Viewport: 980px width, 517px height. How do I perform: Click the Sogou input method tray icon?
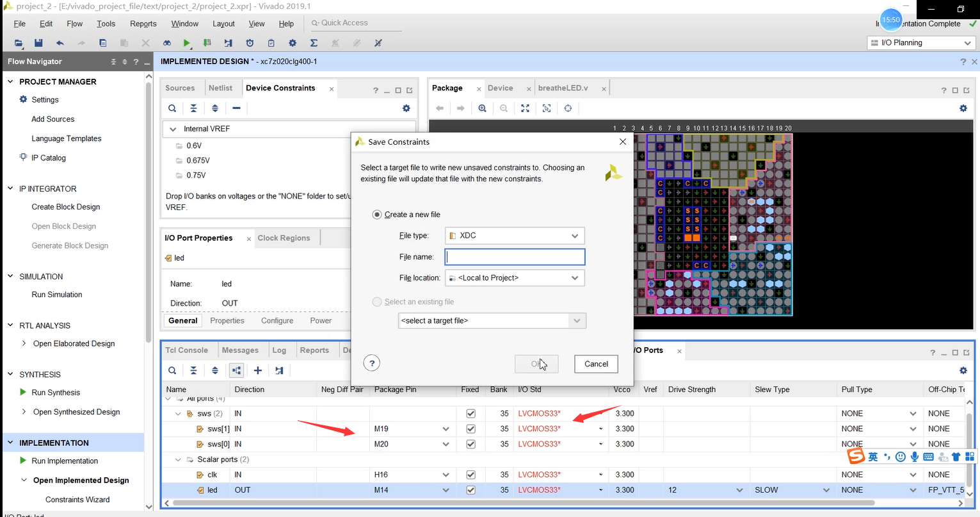tap(856, 456)
